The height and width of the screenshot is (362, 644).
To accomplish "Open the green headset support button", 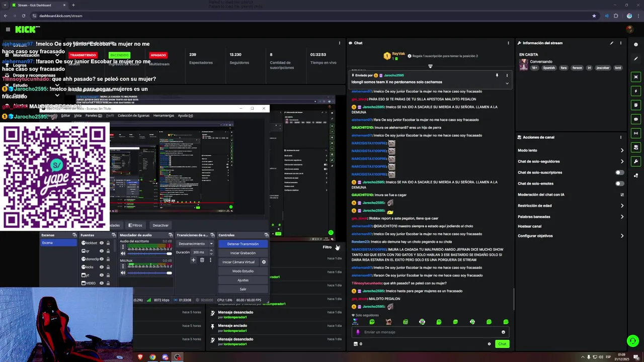I will [x=633, y=341].
